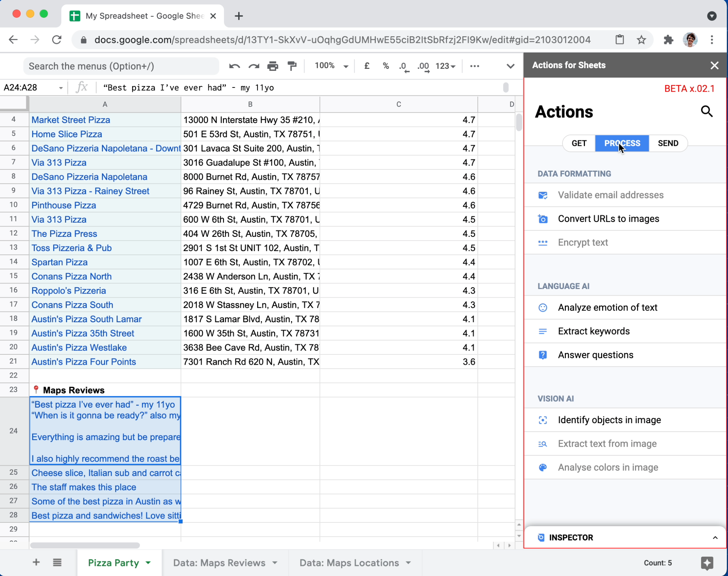728x576 pixels.
Task: Switch to the GET actions tab
Action: [579, 143]
